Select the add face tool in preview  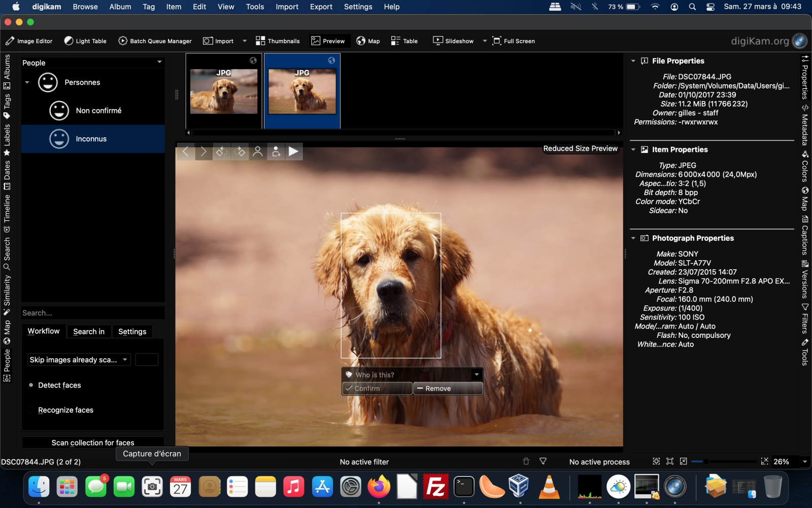pos(276,151)
